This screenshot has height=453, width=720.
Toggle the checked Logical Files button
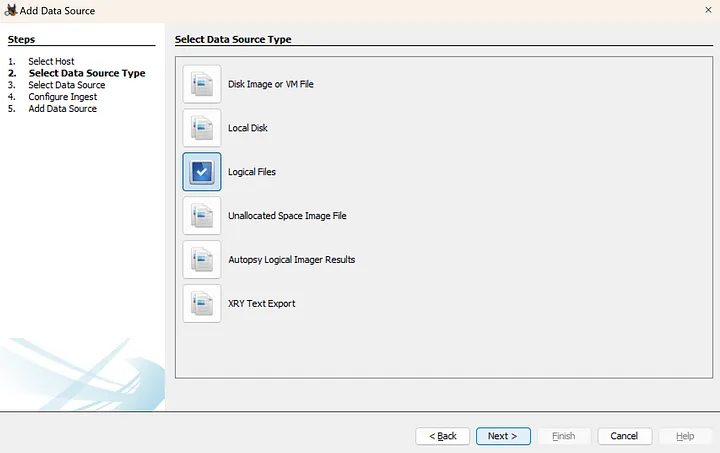tap(202, 172)
